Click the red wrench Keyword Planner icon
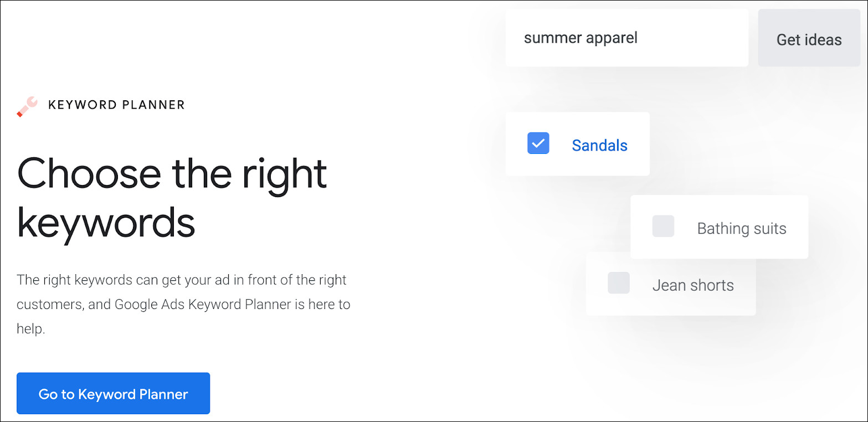This screenshot has width=868, height=422. (x=27, y=106)
